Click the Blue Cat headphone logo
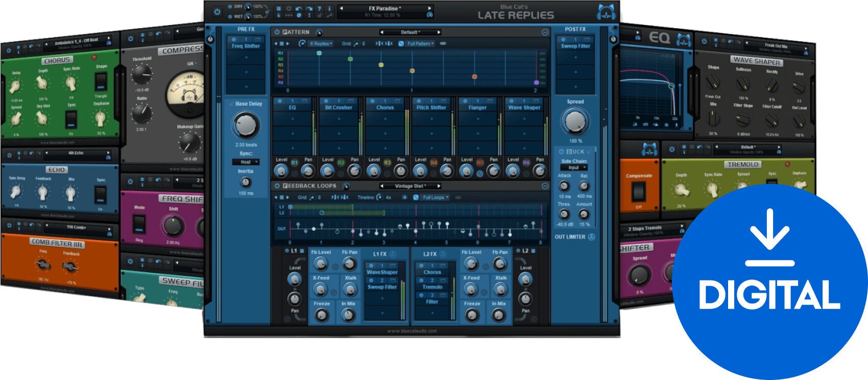 (606, 12)
